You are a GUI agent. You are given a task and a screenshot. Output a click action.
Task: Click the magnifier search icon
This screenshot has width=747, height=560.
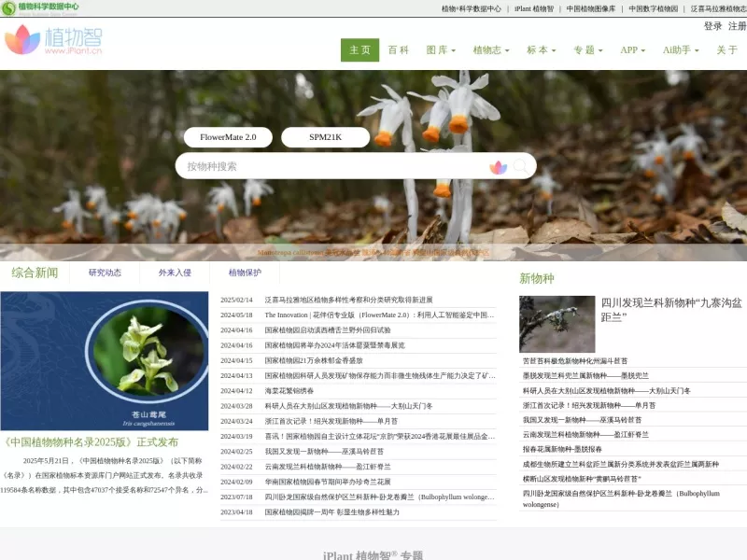521,166
